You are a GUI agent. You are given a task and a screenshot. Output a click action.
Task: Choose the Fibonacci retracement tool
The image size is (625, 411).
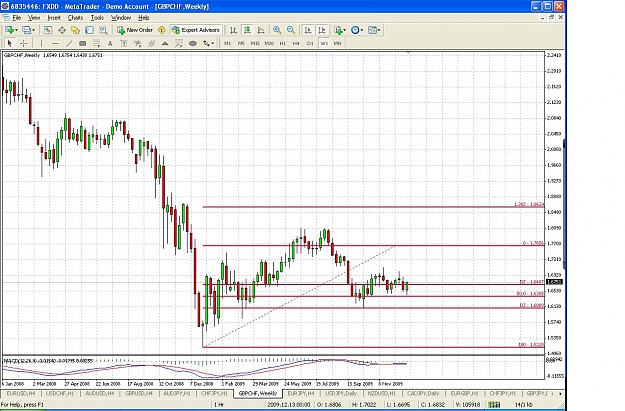[x=96, y=43]
